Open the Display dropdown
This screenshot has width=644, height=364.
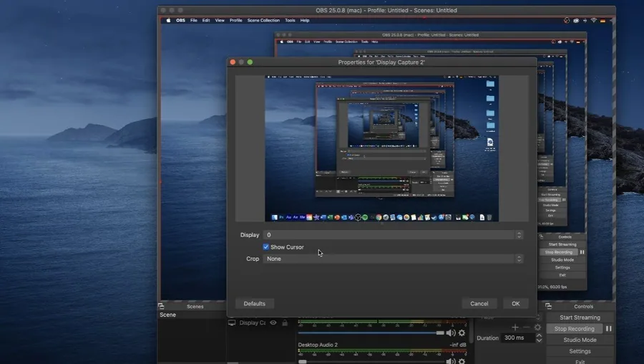click(394, 235)
